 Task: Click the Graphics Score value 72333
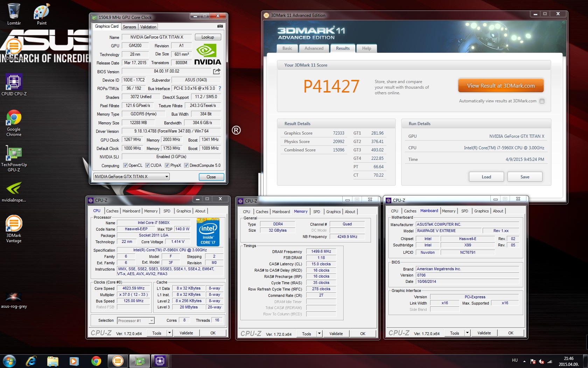pos(338,133)
